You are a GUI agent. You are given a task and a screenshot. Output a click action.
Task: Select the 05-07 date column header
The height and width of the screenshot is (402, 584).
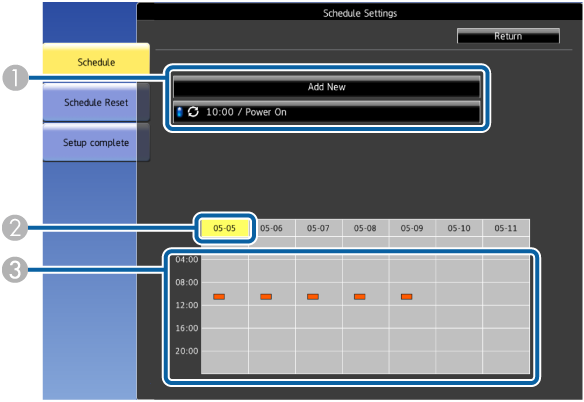click(x=318, y=228)
